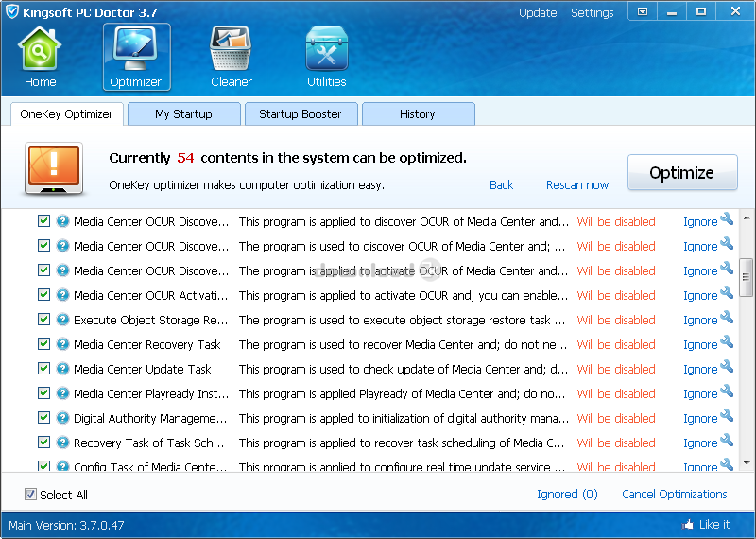Click wrench icon for Digital Authority Management row

tap(727, 416)
